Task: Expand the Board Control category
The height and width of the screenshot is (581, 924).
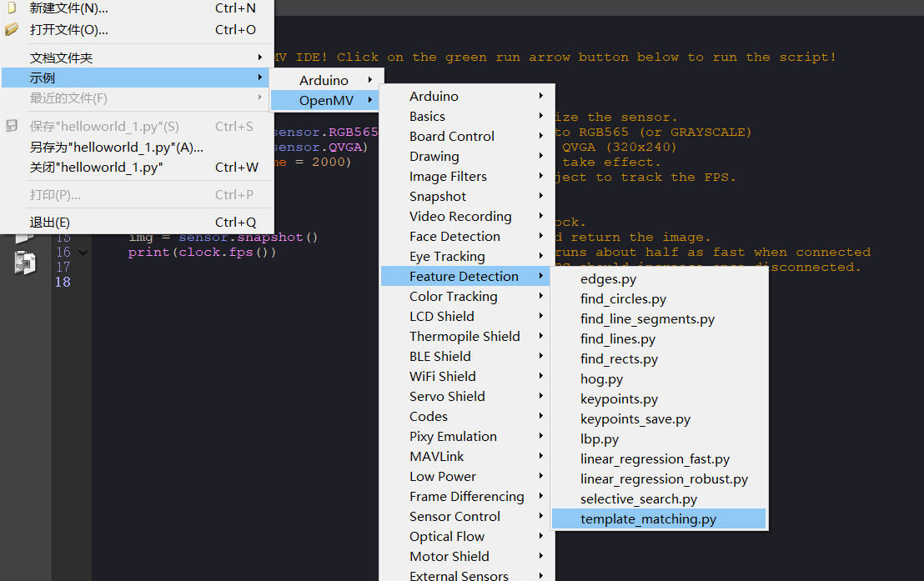Action: click(x=465, y=136)
